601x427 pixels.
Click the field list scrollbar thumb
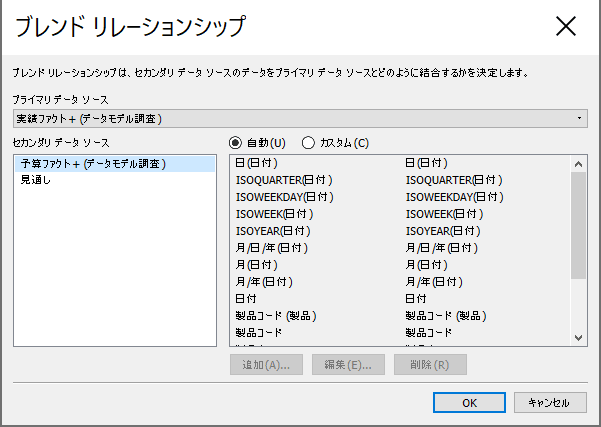578,225
